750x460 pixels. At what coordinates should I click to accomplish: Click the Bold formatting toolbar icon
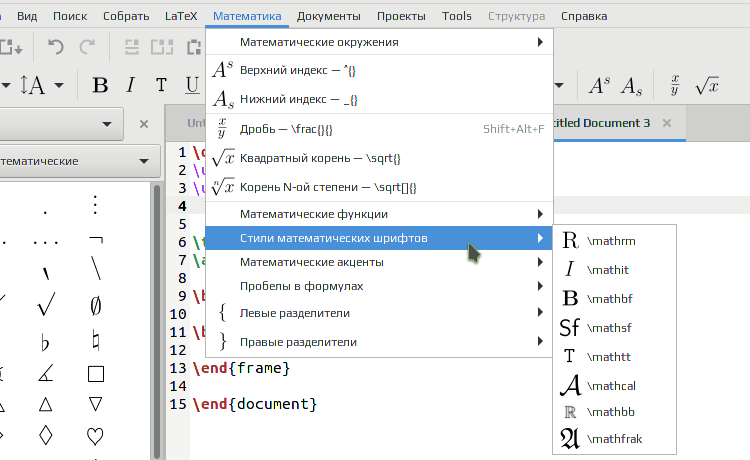coord(100,86)
